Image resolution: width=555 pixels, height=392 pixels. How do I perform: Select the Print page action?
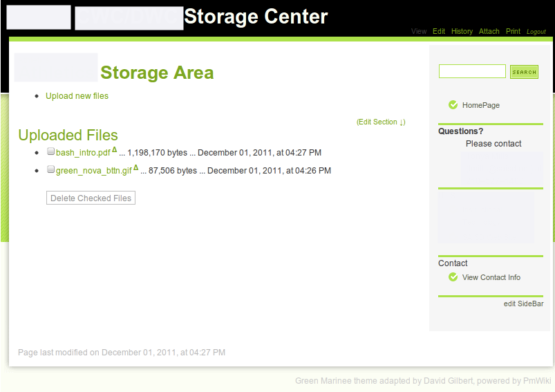coord(513,31)
